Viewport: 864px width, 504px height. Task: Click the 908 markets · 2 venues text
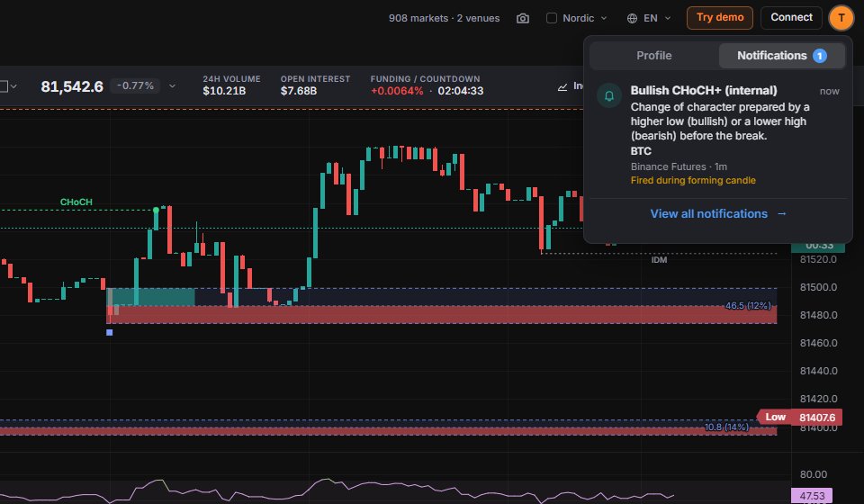pyautogui.click(x=444, y=18)
